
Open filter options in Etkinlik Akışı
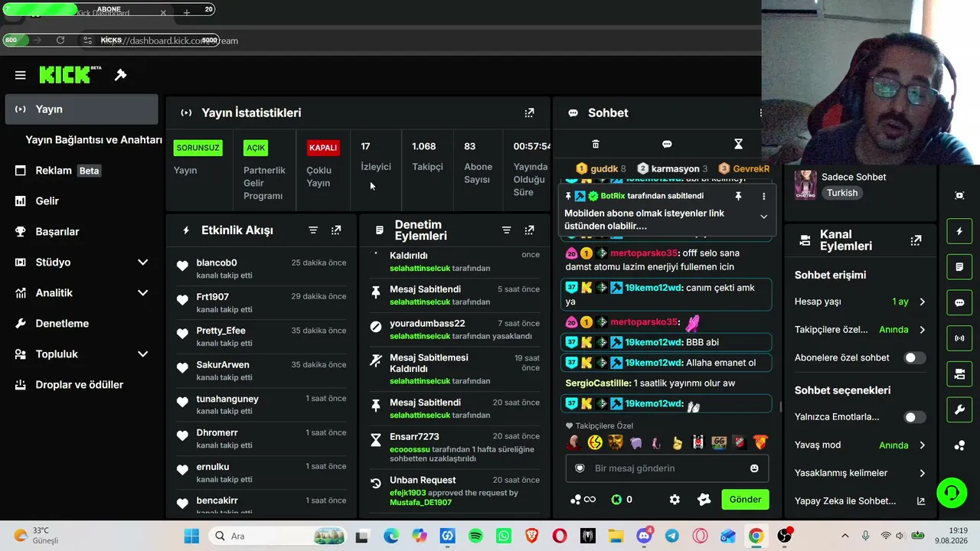(313, 230)
